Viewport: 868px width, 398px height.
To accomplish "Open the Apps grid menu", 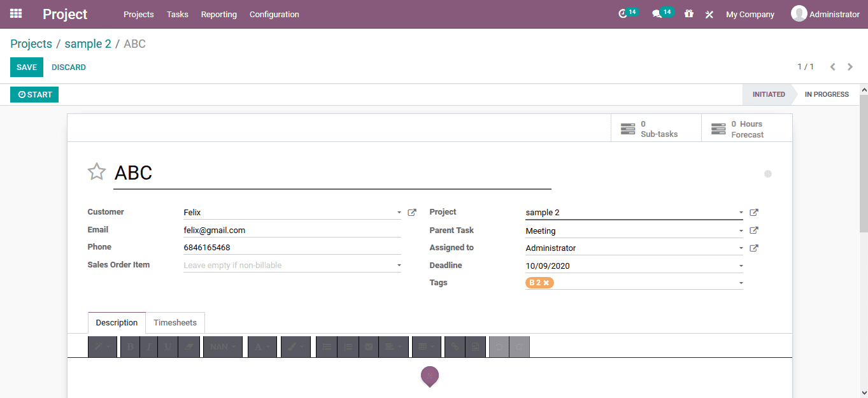I will pyautogui.click(x=15, y=13).
